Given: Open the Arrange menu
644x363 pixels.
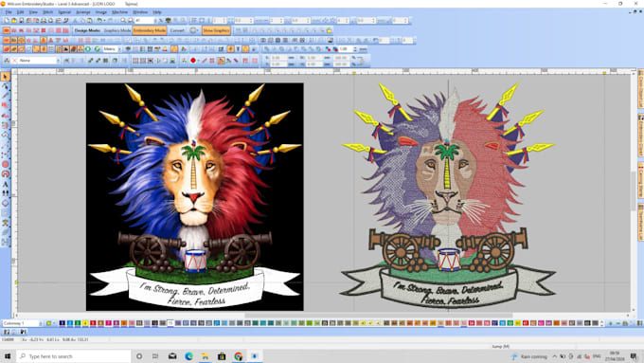Looking at the screenshot, I should [x=83, y=12].
